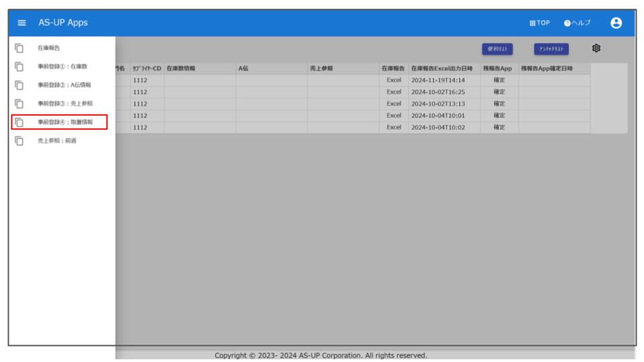Click the TOP grid icon in header

[534, 23]
